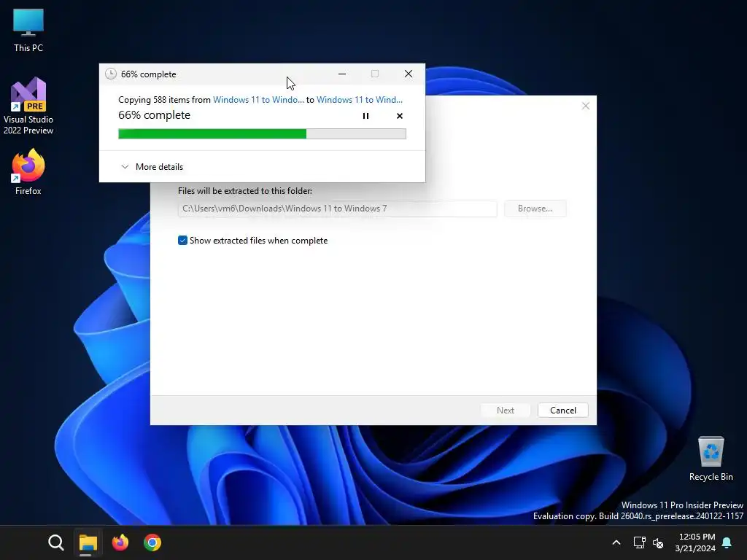Open taskbar Search

(x=55, y=542)
